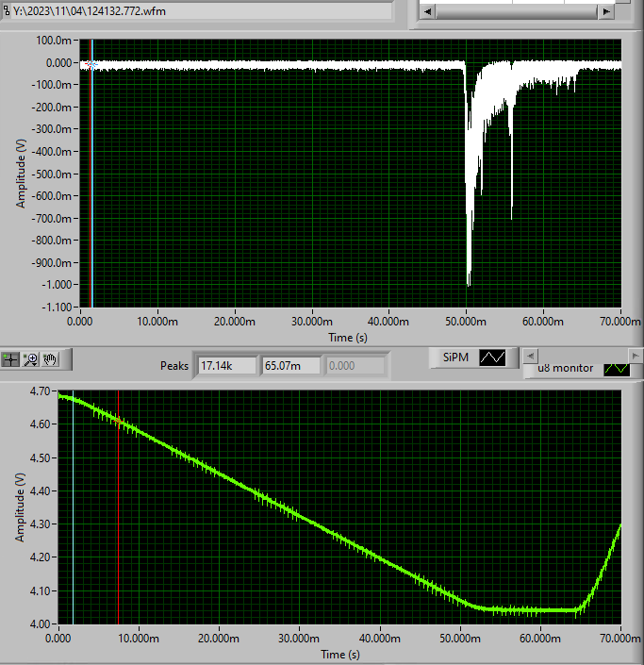The image size is (644, 665).
Task: Click the 4.70 maximum label on lower Y-axis
Action: [x=40, y=391]
